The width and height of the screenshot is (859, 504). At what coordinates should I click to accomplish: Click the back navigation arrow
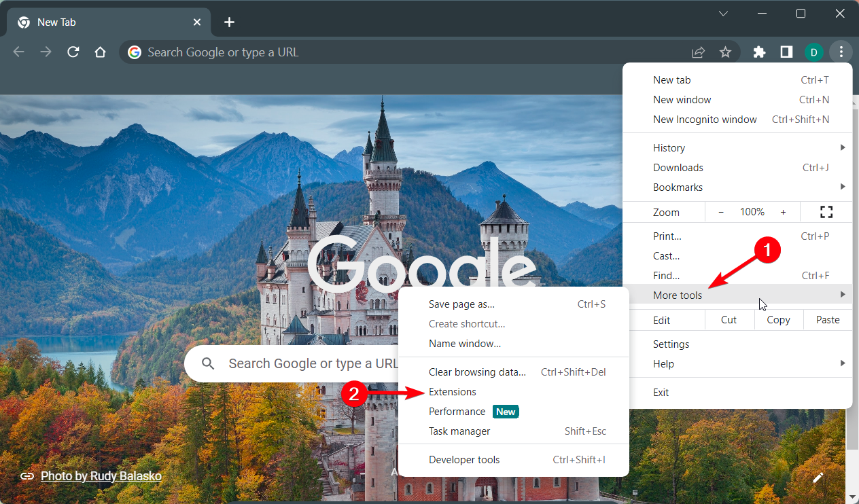pos(18,52)
